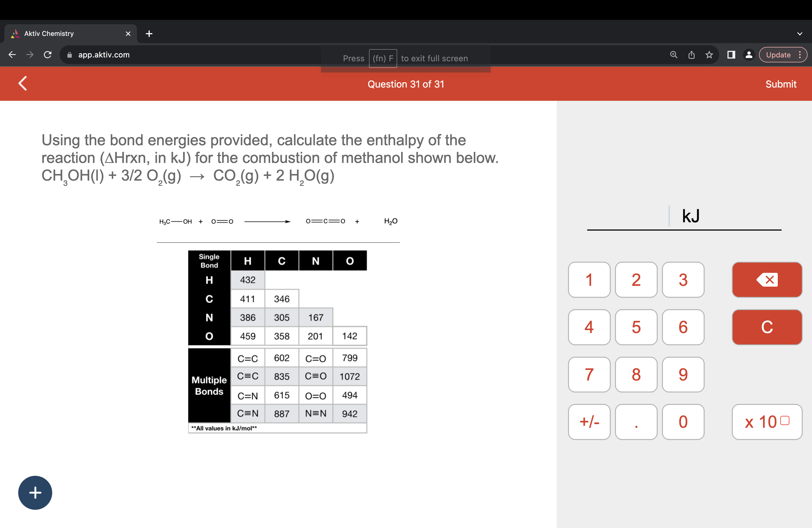
Task: Bookmark page with the star icon
Action: [x=709, y=55]
